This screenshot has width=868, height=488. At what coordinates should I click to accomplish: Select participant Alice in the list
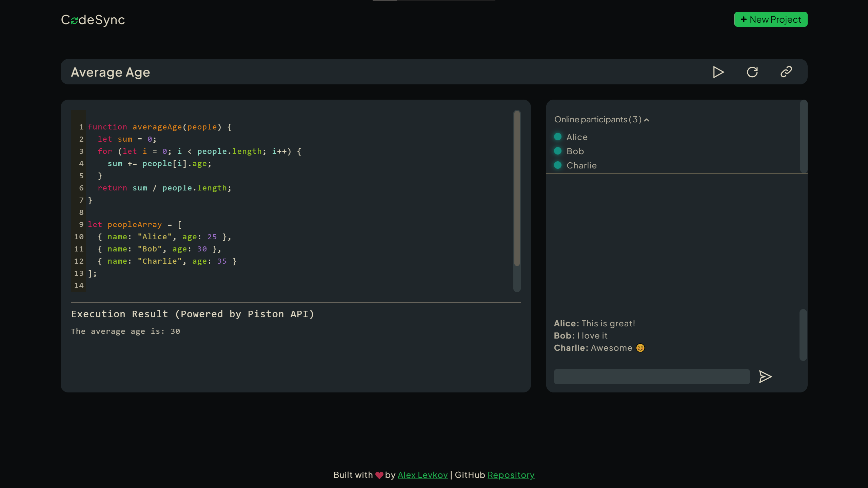coord(577,137)
